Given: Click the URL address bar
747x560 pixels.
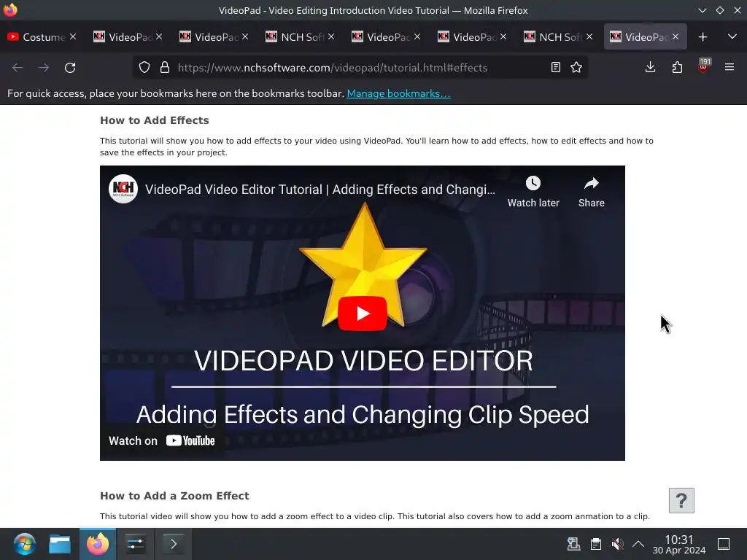Looking at the screenshot, I should click(362, 68).
